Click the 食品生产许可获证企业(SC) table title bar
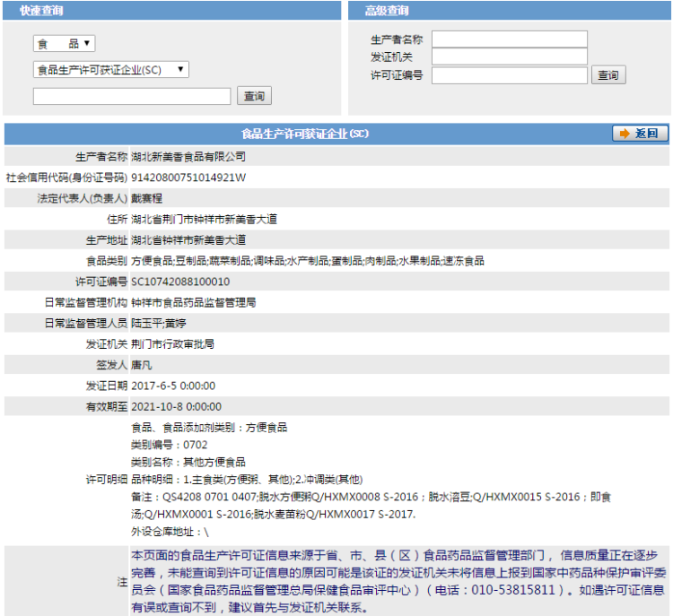Viewport: 673px width, 616px height. [305, 134]
